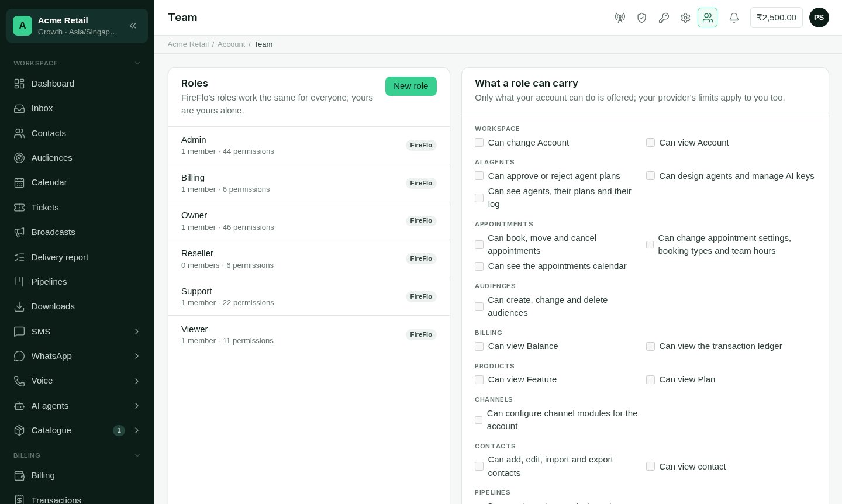Click the highlighted team users icon
Image resolution: width=842 pixels, height=504 pixels.
tap(708, 18)
